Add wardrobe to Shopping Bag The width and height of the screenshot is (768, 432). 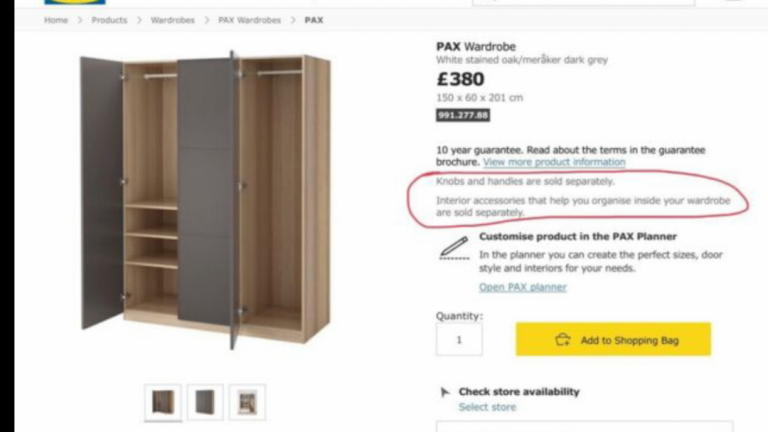[x=613, y=340]
